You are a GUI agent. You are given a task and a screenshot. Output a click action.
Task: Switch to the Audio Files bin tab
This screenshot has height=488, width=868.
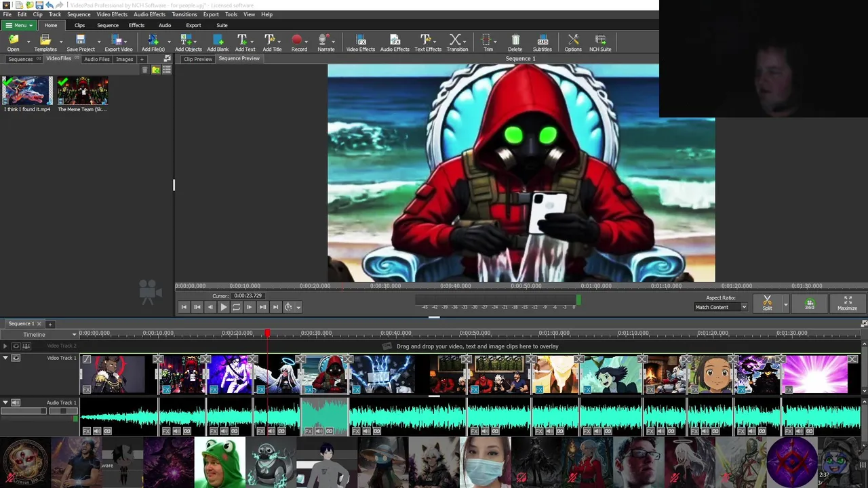point(96,59)
